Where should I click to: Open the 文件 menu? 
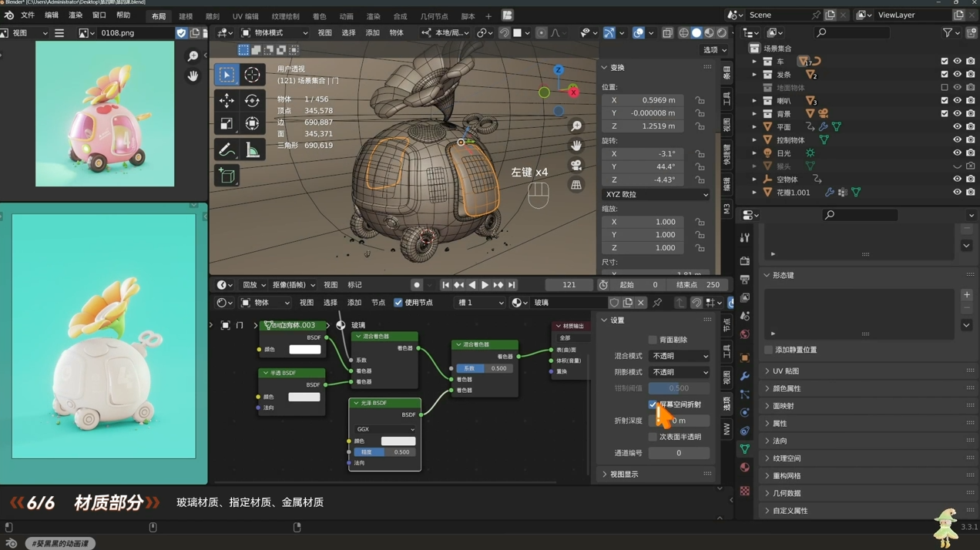coord(28,15)
